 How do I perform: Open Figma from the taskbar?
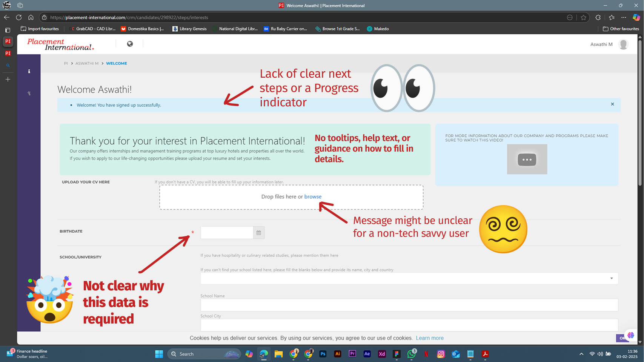click(397, 354)
